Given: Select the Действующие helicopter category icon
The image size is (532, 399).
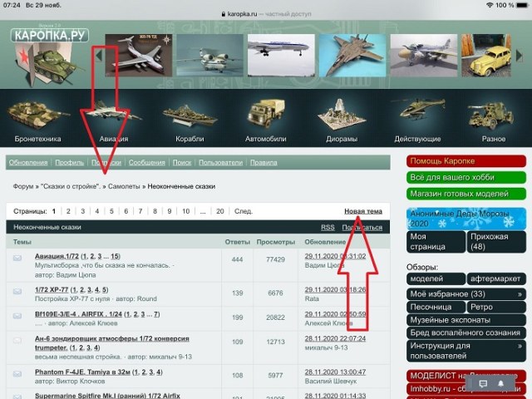Looking at the screenshot, I should coord(417,114).
